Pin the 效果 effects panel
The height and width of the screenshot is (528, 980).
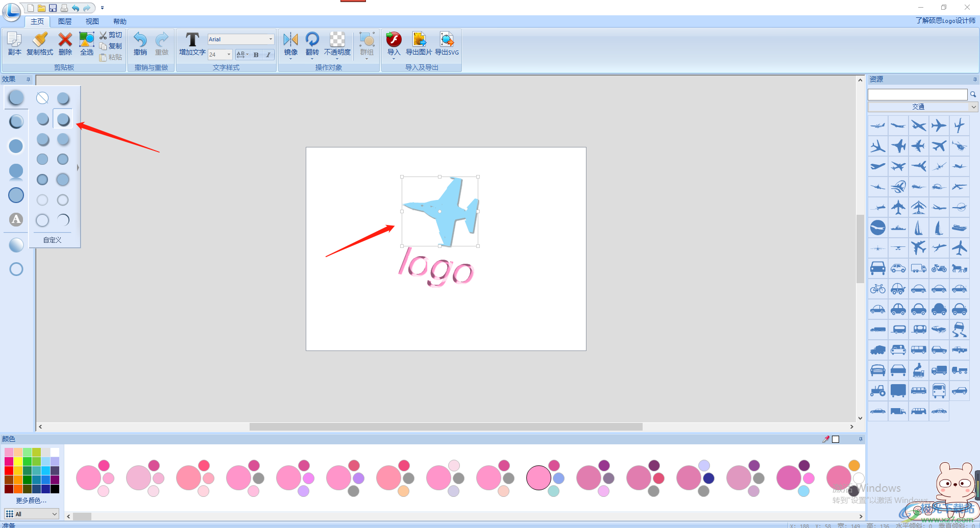click(28, 79)
